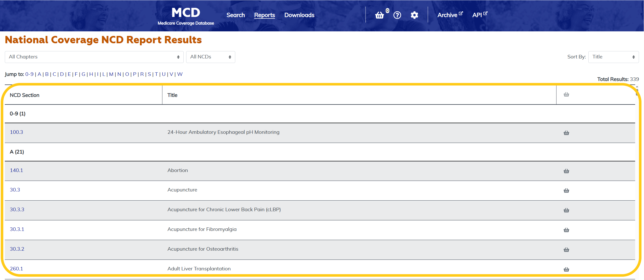This screenshot has height=280, width=644.
Task: Open the Reports menu item
Action: coord(264,15)
